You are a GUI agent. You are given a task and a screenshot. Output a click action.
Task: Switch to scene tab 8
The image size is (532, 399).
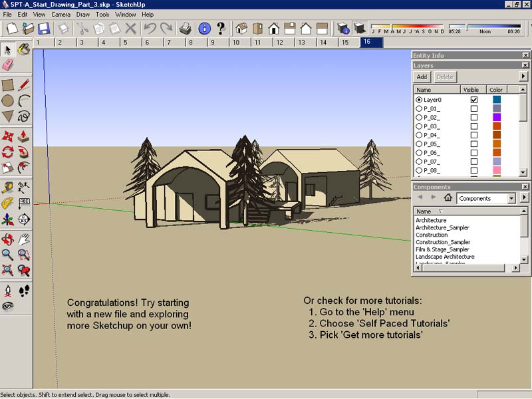196,43
